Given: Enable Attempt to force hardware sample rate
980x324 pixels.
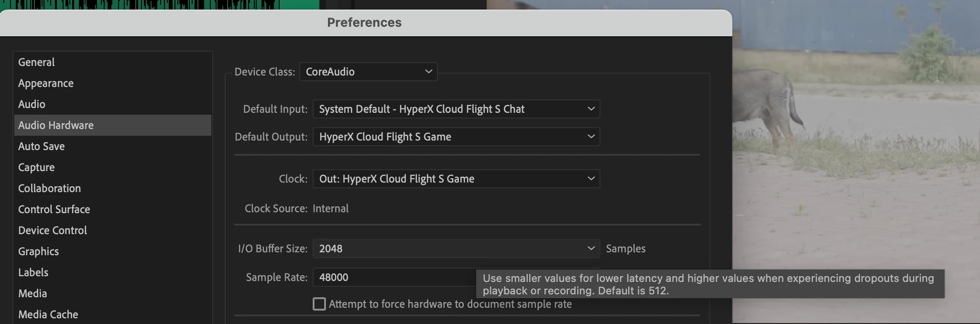Looking at the screenshot, I should pyautogui.click(x=319, y=304).
